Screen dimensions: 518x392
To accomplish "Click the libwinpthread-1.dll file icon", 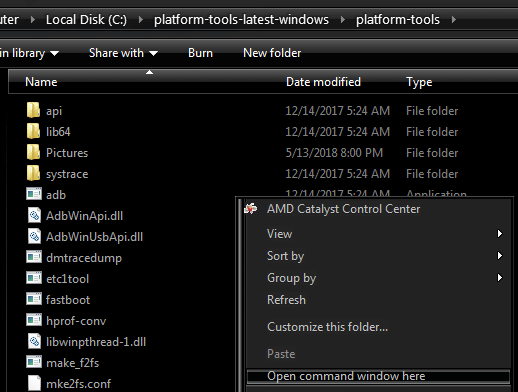I will tap(34, 341).
